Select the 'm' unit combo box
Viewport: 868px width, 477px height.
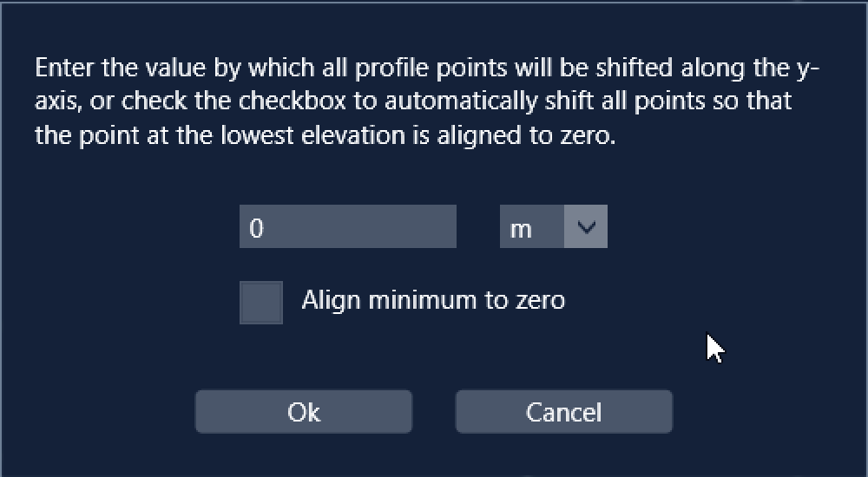(553, 226)
